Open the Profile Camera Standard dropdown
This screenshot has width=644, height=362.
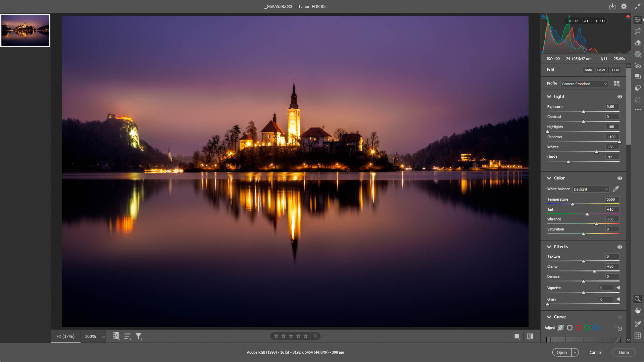coord(584,84)
